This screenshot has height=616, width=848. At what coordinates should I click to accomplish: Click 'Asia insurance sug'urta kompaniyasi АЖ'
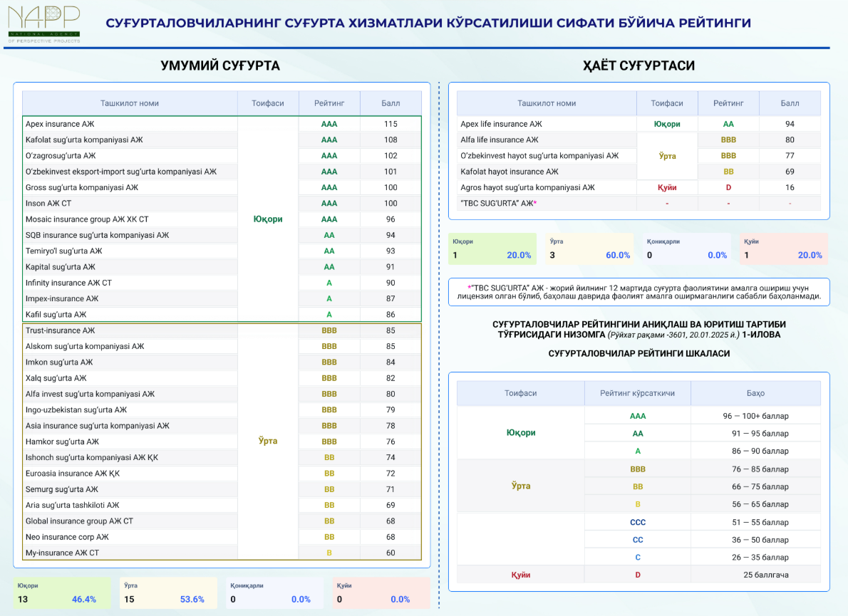(98, 426)
